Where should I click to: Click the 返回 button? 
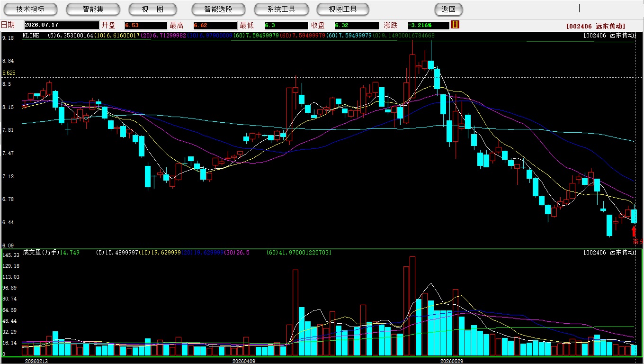(448, 9)
